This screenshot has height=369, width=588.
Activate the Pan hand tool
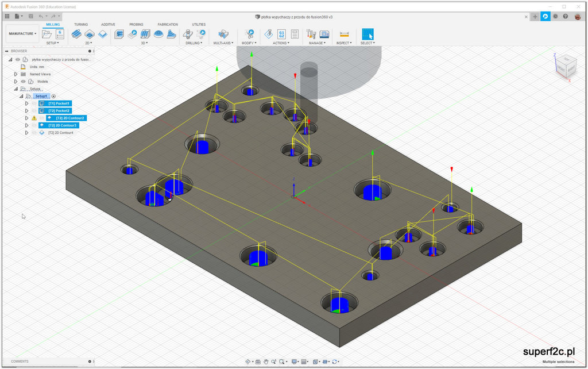pyautogui.click(x=266, y=362)
